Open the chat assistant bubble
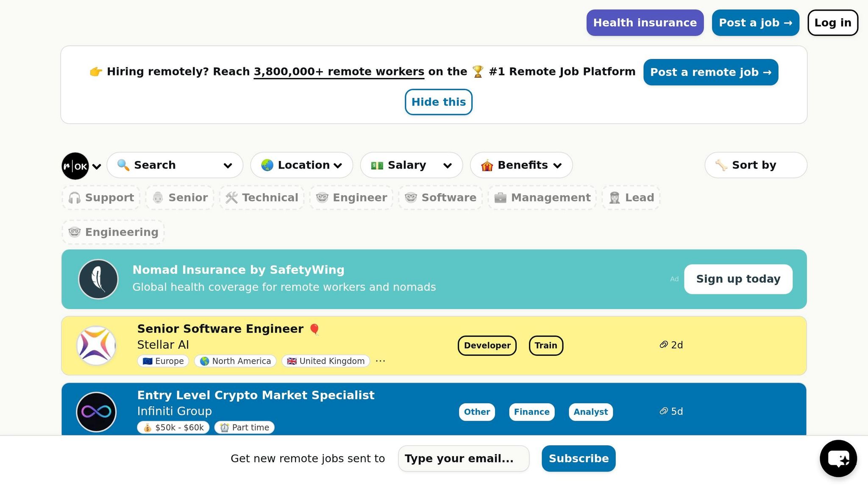 [838, 458]
